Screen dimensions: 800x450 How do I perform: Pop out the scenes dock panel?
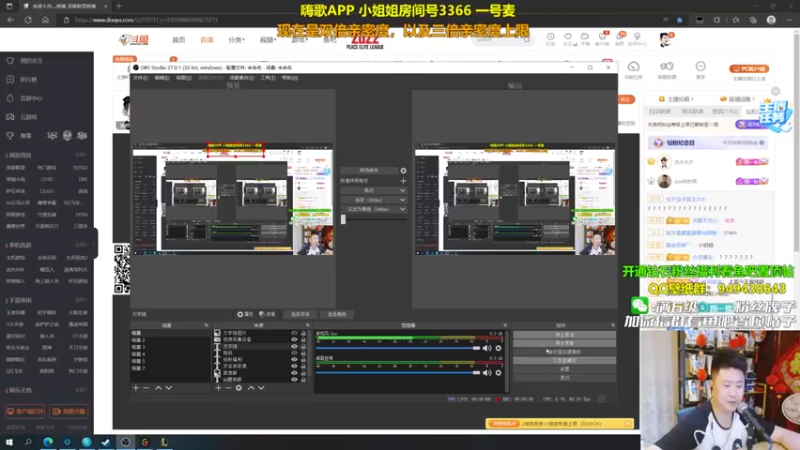(x=206, y=325)
